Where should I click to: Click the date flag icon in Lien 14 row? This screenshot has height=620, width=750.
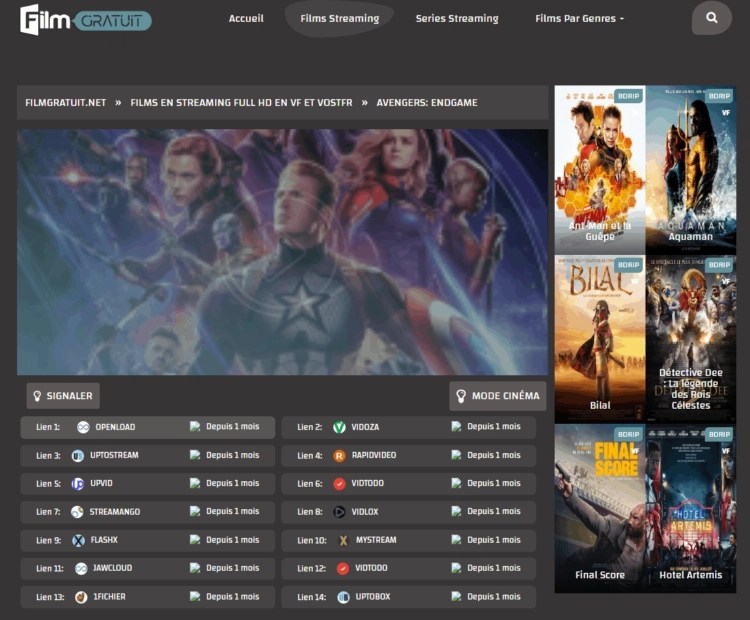[456, 597]
